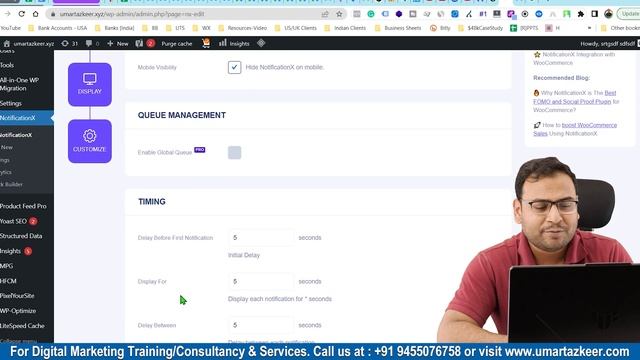Toggle the Enable Global Queue checkbox
Screen dimensions: 640x360
click(x=234, y=153)
